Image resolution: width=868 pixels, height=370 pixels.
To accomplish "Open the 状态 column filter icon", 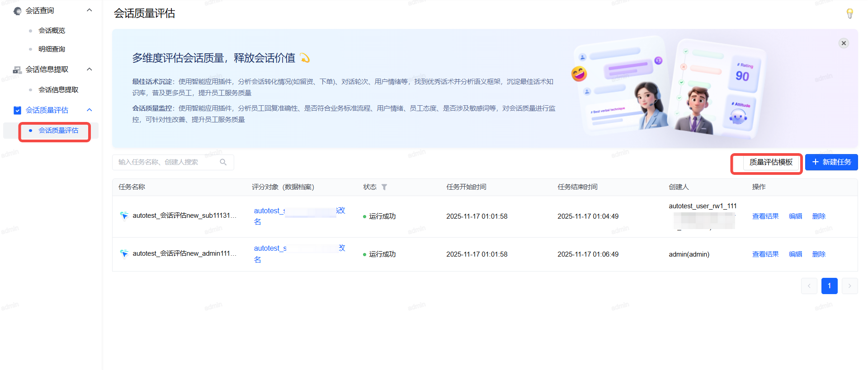I will pyautogui.click(x=384, y=187).
